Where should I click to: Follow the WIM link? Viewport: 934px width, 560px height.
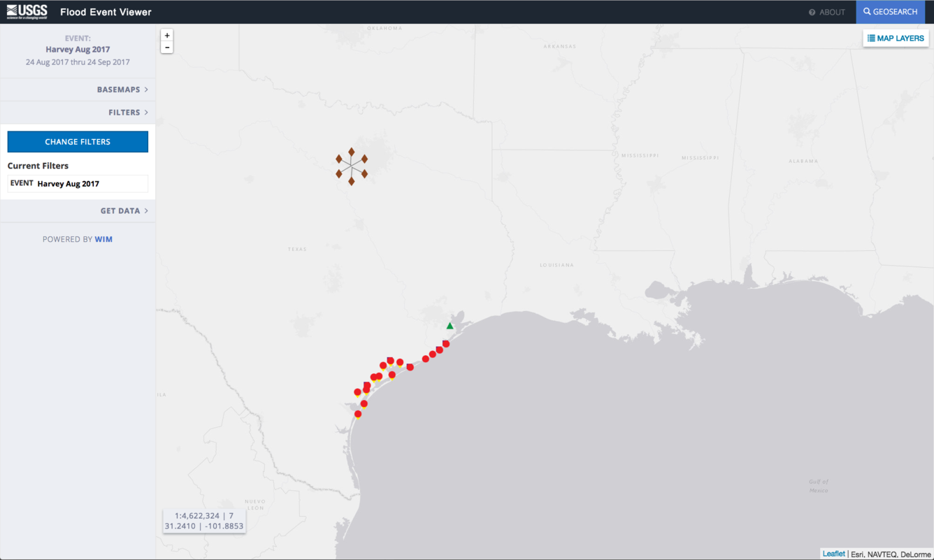click(x=103, y=239)
